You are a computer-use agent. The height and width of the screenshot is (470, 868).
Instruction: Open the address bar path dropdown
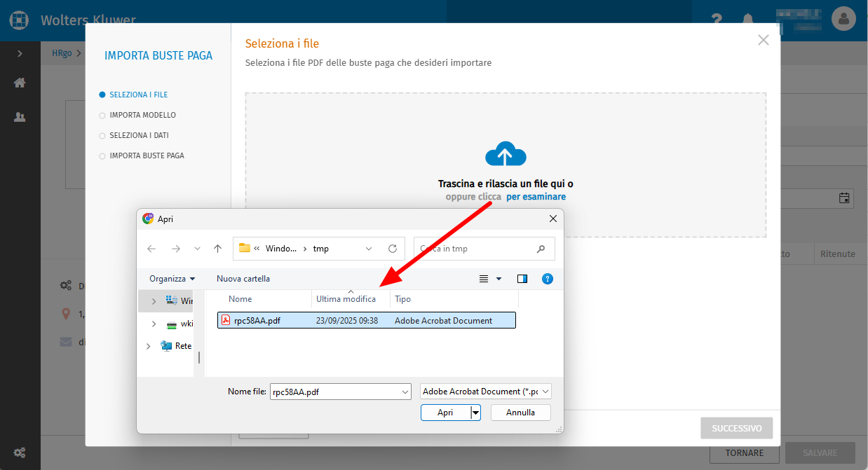click(x=369, y=249)
